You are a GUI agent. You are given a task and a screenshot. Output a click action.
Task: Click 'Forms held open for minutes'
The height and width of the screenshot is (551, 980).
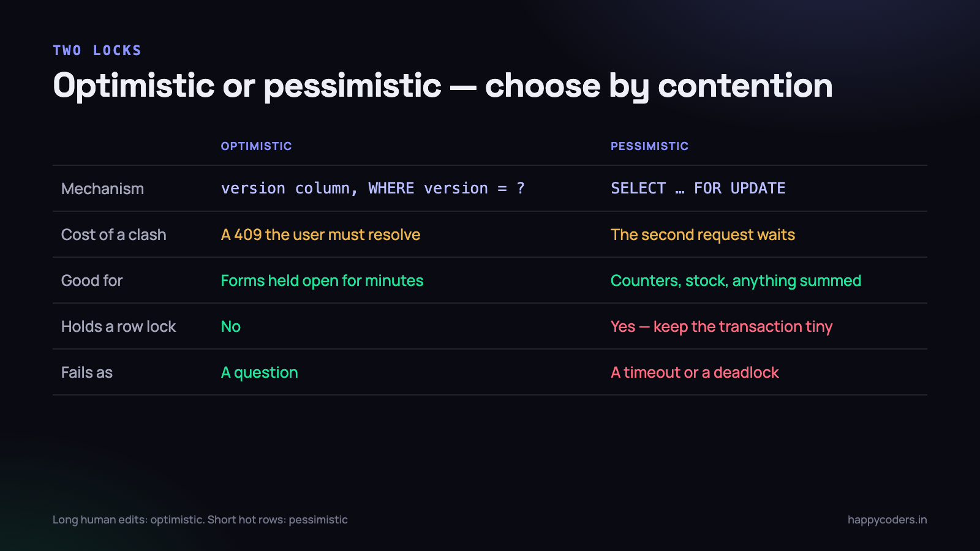pyautogui.click(x=322, y=280)
